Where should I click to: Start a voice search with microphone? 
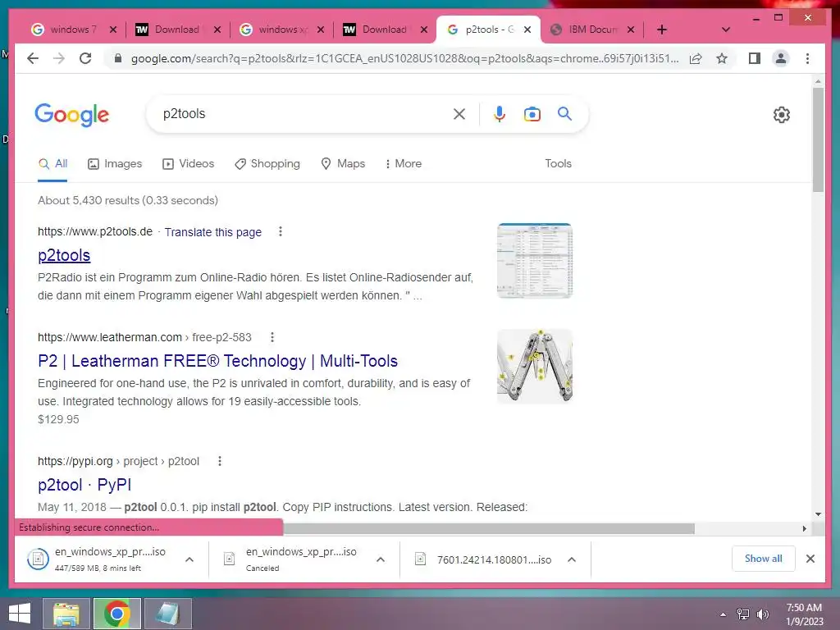[500, 114]
